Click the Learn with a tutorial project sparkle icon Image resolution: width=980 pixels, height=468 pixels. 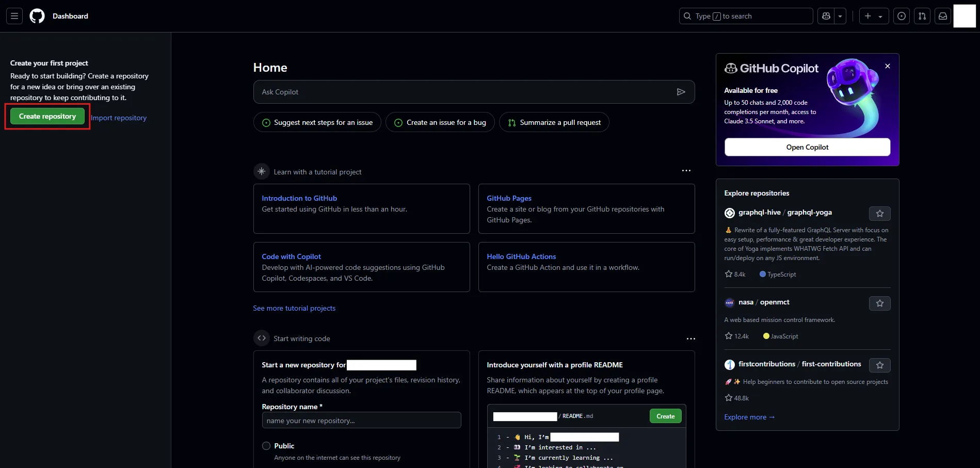(262, 171)
